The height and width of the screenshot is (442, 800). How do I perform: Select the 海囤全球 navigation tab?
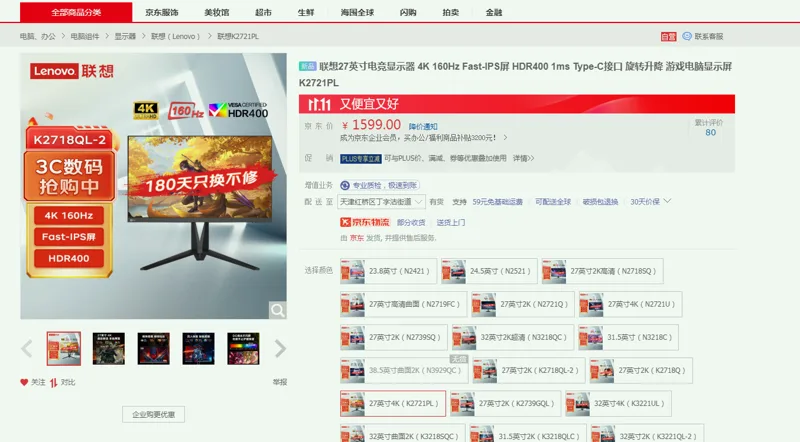coord(357,12)
